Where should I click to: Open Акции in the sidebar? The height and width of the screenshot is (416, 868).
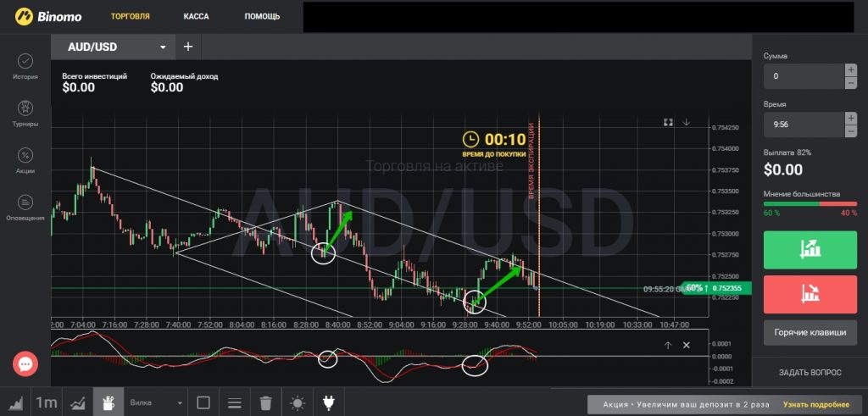pyautogui.click(x=25, y=161)
